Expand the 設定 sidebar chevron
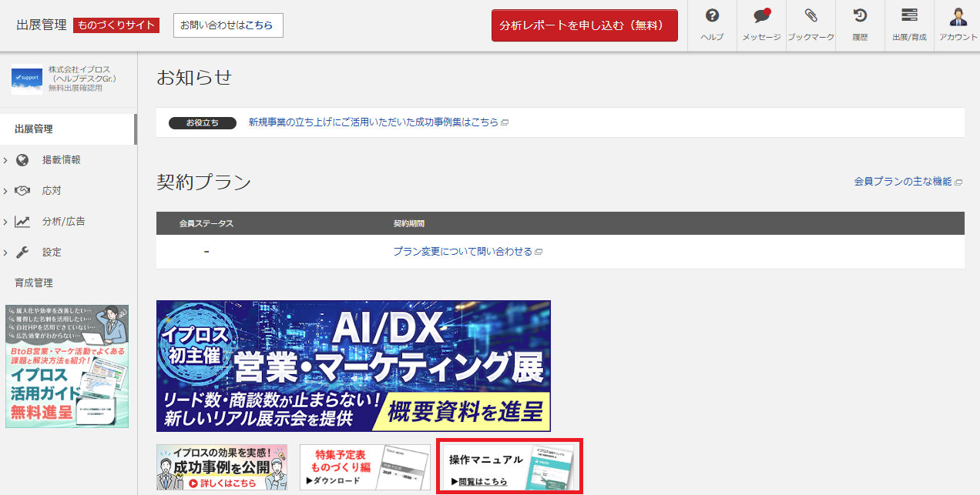The width and height of the screenshot is (980, 495). coord(5,253)
